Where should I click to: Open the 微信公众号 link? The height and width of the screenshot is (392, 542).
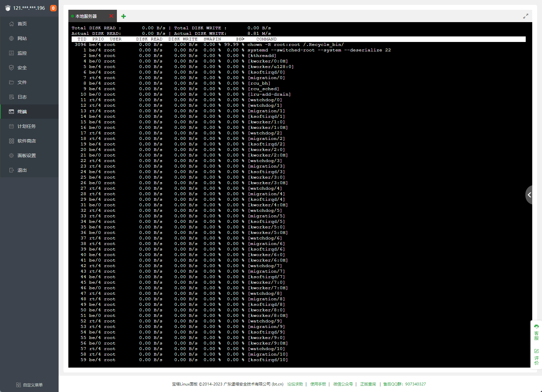click(343, 384)
